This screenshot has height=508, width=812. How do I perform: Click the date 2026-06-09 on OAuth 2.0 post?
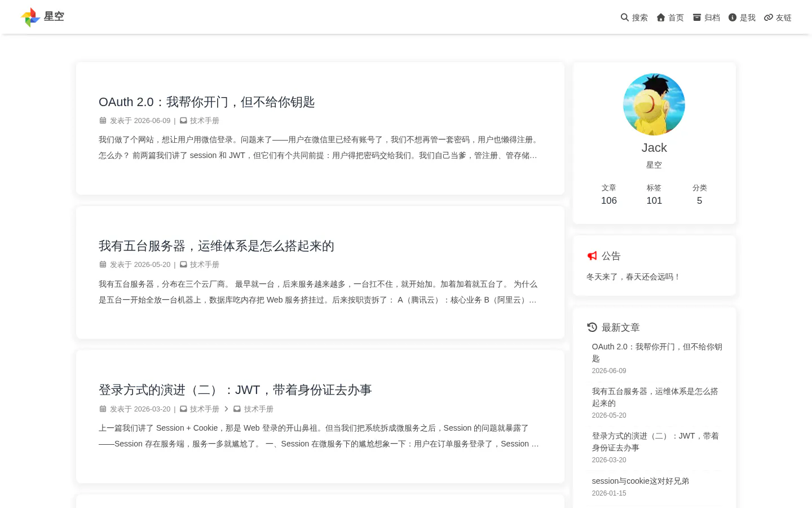pyautogui.click(x=152, y=120)
